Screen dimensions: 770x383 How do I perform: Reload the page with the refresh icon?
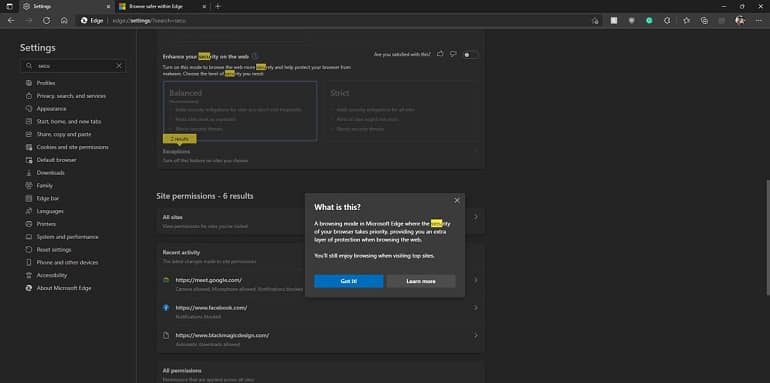click(x=47, y=21)
